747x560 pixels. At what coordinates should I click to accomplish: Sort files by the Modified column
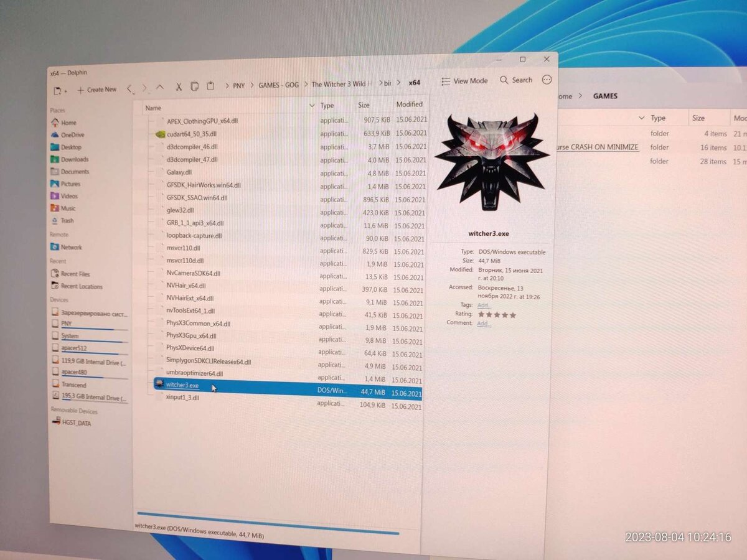click(410, 105)
